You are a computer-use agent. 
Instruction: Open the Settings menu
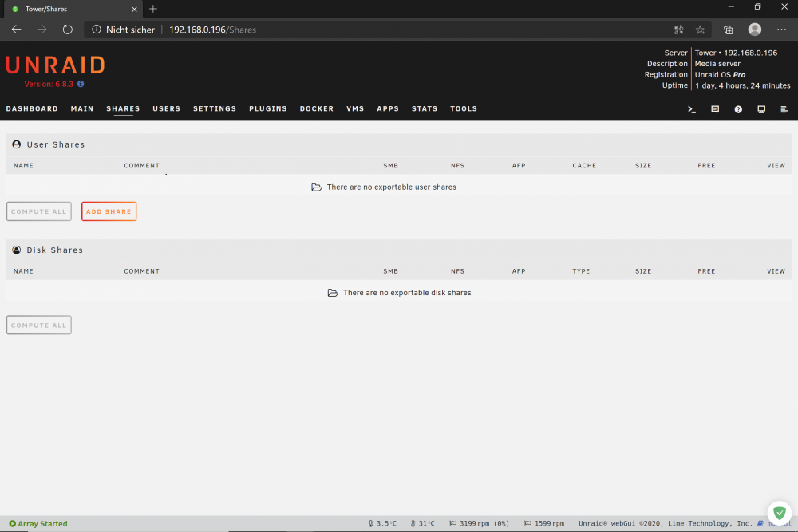(x=215, y=108)
